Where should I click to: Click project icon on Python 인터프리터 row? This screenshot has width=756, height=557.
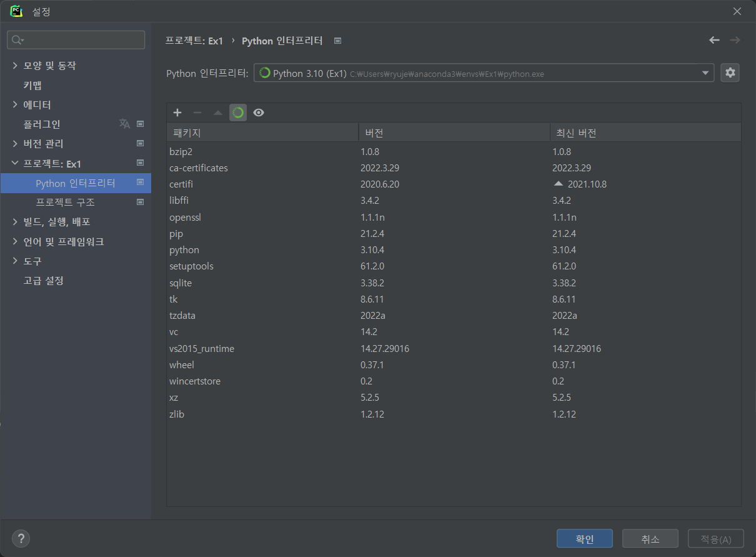pyautogui.click(x=140, y=183)
